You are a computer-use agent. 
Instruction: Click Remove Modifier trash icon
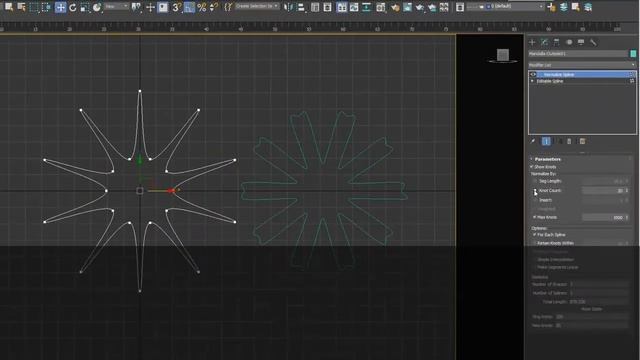tap(569, 141)
